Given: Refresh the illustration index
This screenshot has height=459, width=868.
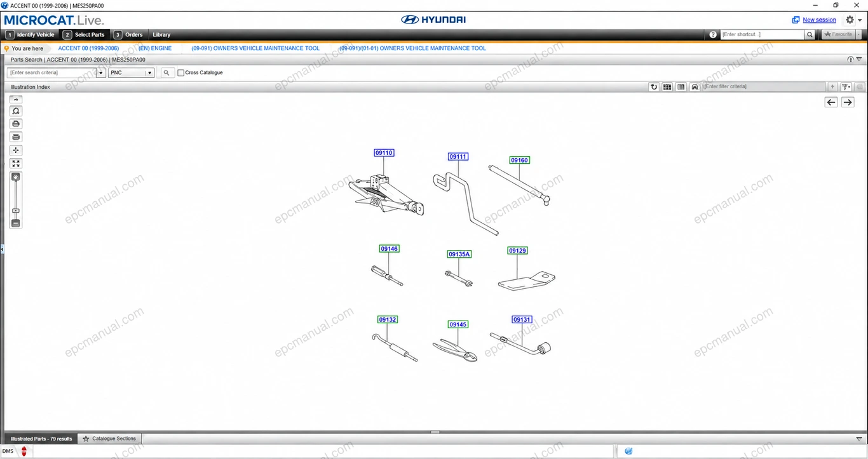Looking at the screenshot, I should coord(653,87).
